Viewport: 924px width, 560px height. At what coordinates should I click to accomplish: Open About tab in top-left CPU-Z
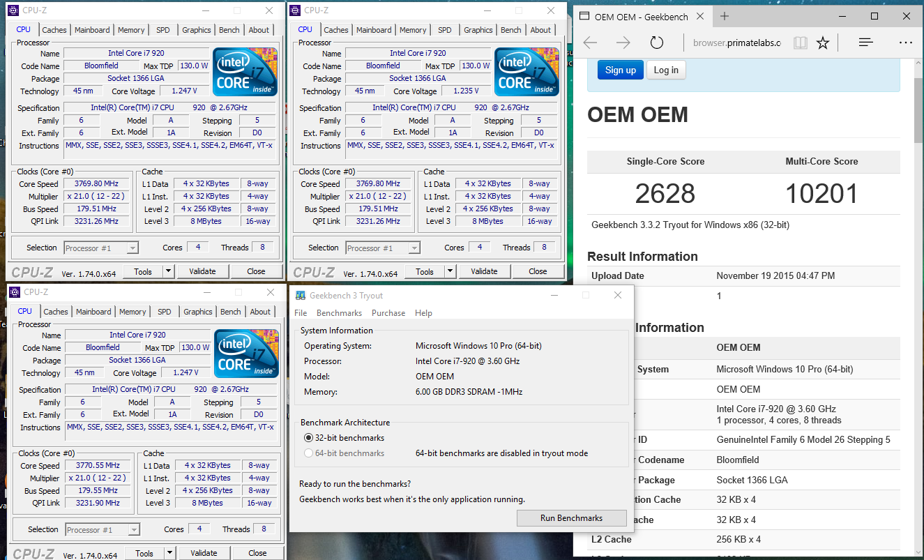coord(259,30)
